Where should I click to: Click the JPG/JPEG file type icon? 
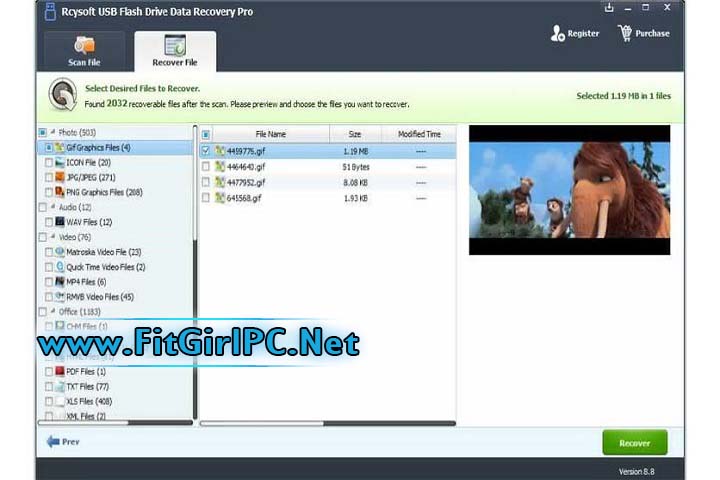pyautogui.click(x=60, y=177)
